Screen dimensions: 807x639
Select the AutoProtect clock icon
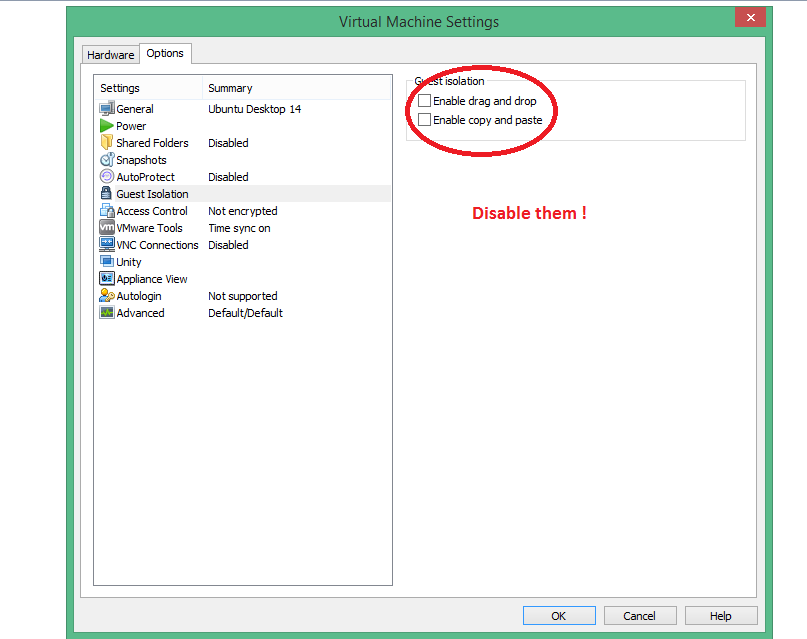[x=107, y=176]
